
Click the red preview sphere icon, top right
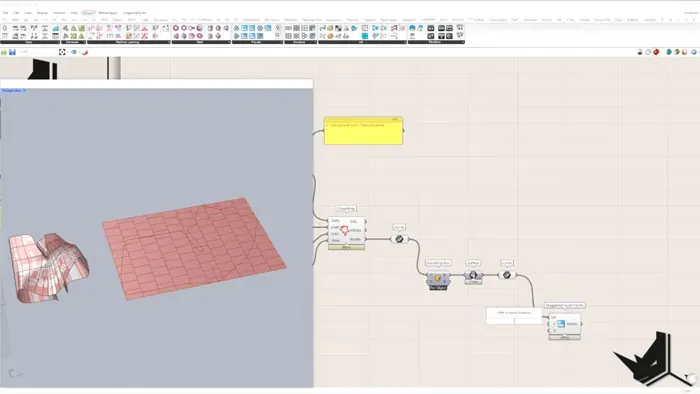click(656, 52)
